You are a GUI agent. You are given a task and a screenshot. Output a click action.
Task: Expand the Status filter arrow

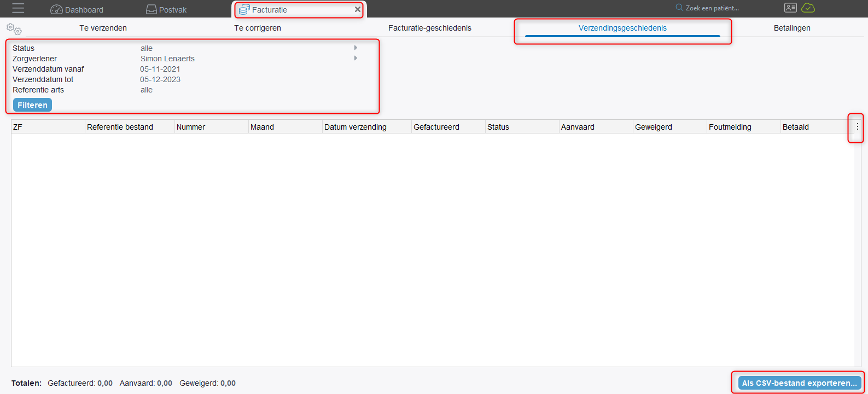coord(356,48)
